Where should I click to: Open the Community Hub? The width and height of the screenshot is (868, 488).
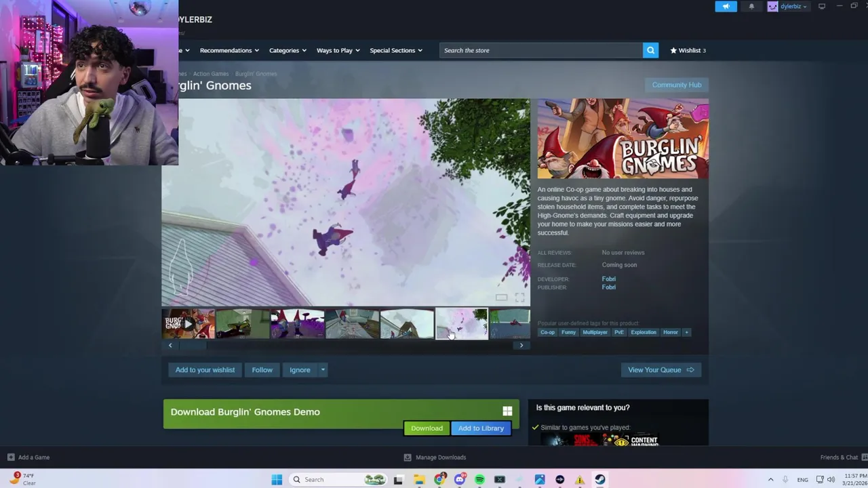pos(677,85)
